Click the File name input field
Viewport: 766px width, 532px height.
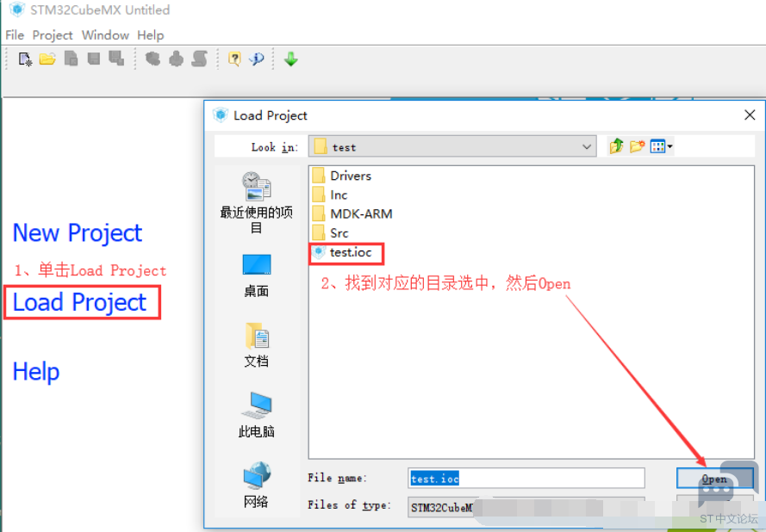tap(526, 479)
